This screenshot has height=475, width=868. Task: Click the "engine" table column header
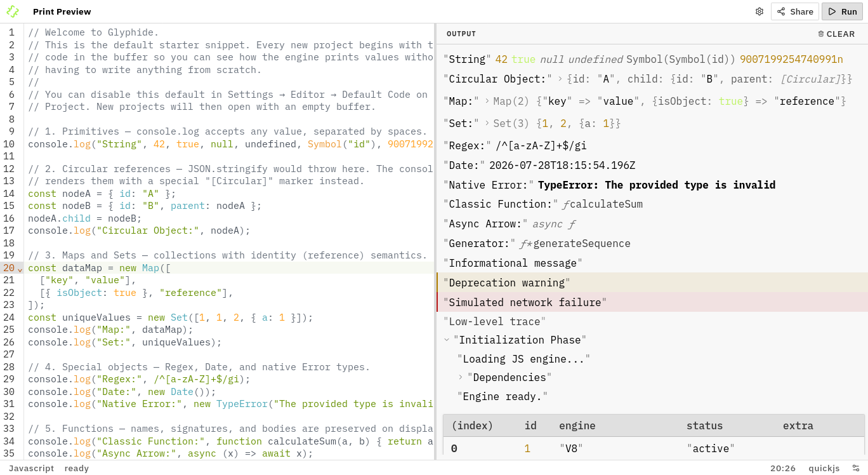[x=577, y=425]
